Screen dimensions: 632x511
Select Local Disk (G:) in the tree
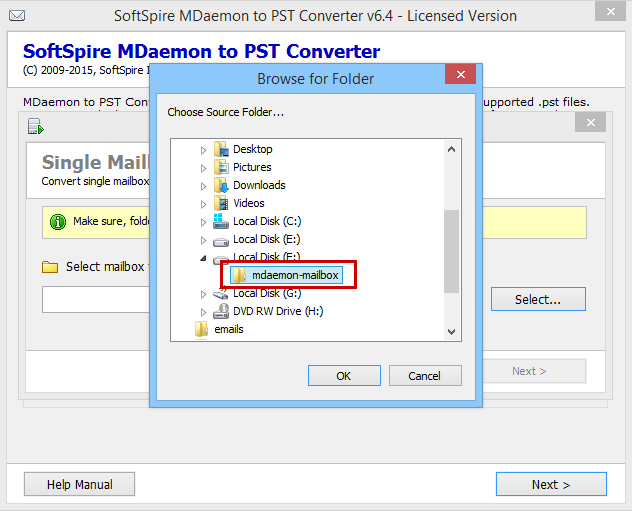click(267, 293)
